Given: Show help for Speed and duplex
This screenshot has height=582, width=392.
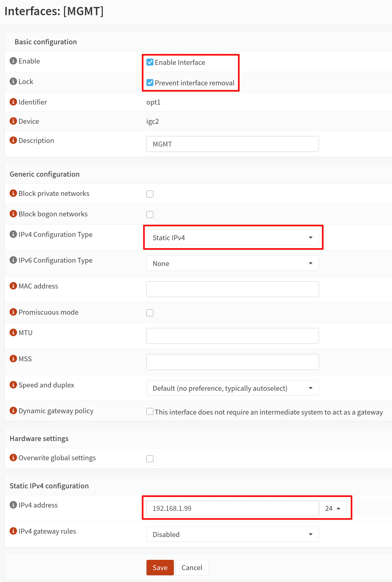Looking at the screenshot, I should [13, 385].
